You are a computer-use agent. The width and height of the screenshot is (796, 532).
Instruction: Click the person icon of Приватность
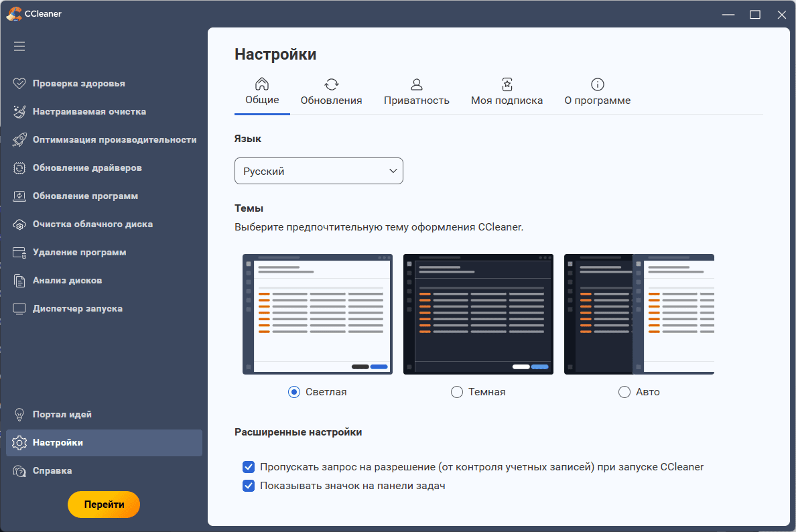417,84
